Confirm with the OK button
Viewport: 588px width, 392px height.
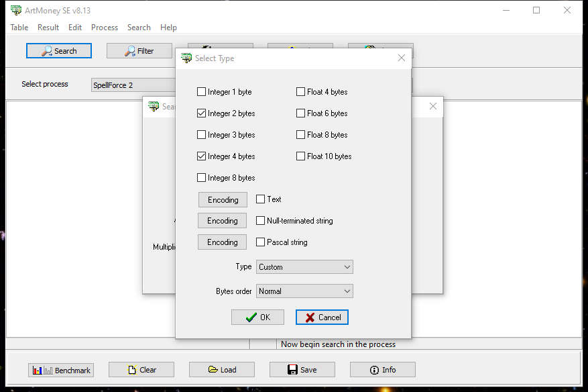257,317
